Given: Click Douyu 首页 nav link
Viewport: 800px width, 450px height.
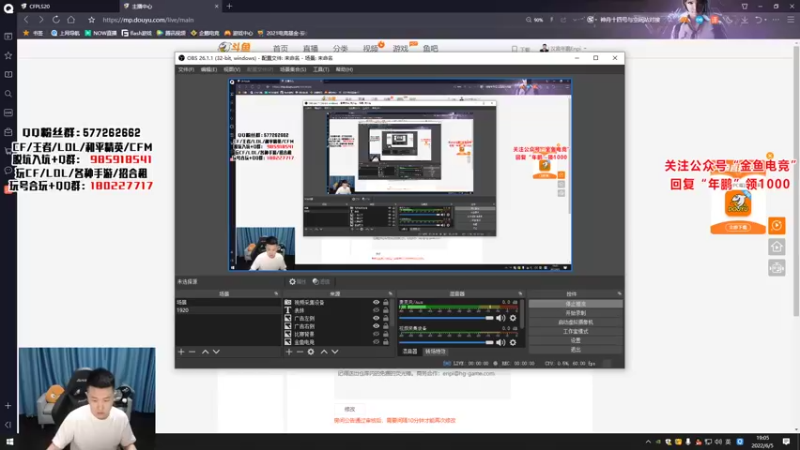Looking at the screenshot, I should click(x=280, y=48).
